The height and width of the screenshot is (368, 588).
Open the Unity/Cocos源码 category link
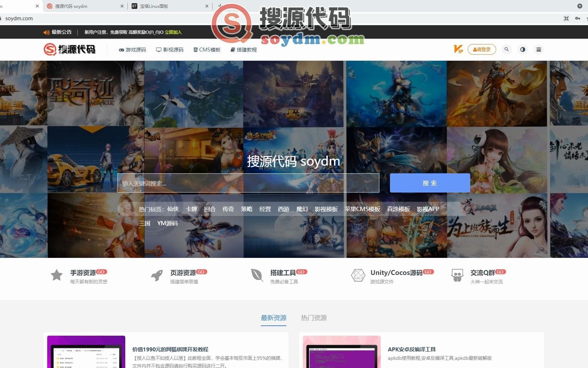396,273
